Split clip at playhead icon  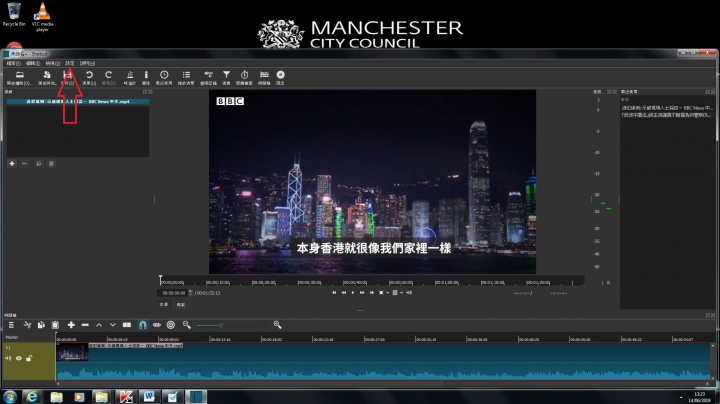pos(127,325)
